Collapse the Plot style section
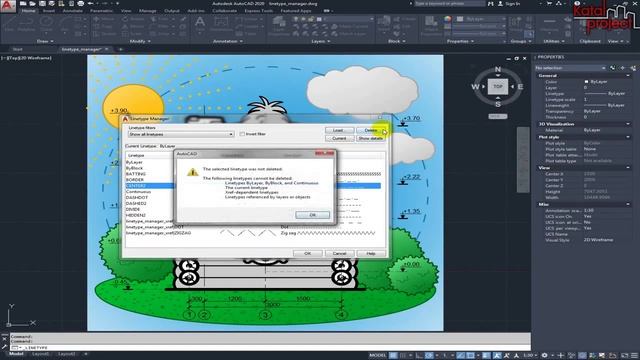This screenshot has height=360, width=640. point(628,137)
